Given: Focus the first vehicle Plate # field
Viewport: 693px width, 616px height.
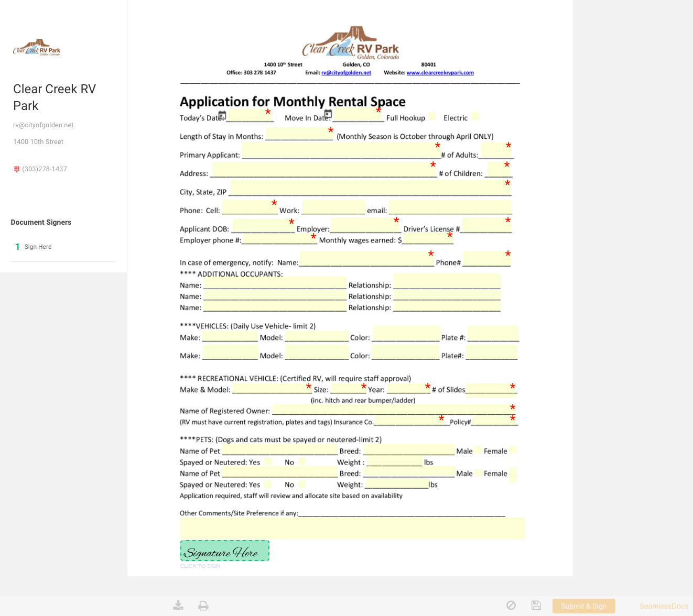Looking at the screenshot, I should pos(493,334).
